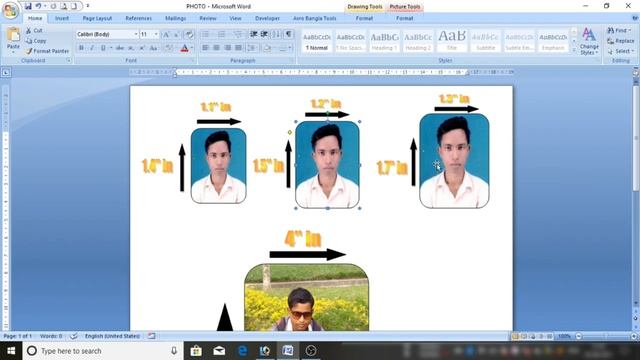The height and width of the screenshot is (360, 640).
Task: Expand the styles gallery More arrow
Action: click(x=574, y=50)
